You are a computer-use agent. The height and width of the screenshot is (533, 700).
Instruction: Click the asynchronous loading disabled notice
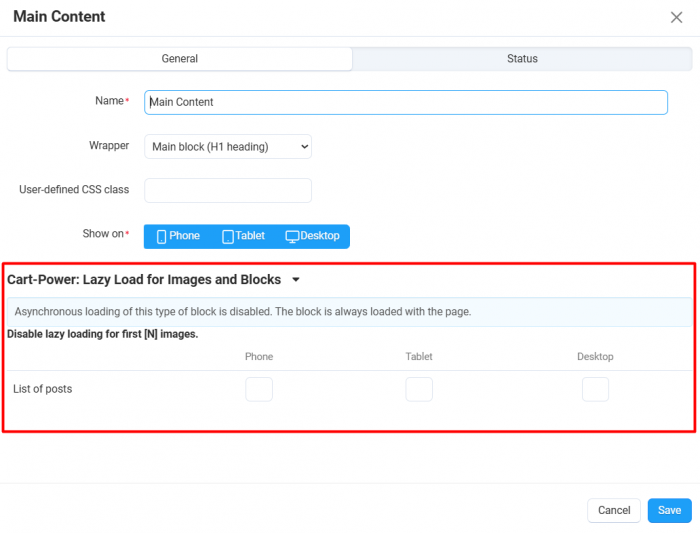pyautogui.click(x=349, y=312)
